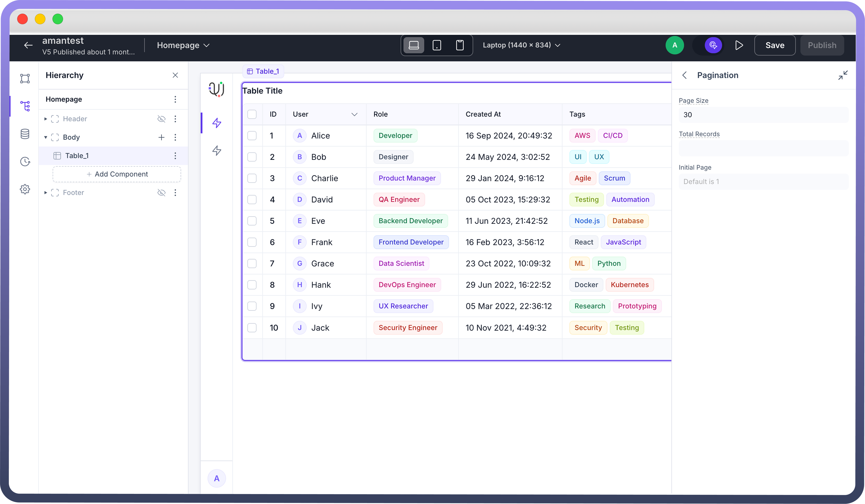865x504 pixels.
Task: Open the database data sources sidebar icon
Action: point(25,134)
